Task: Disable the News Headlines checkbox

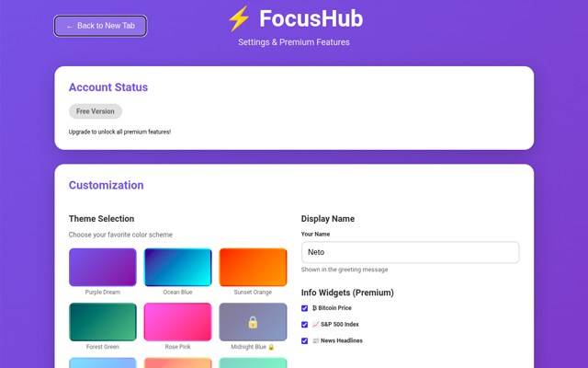Action: tap(304, 341)
